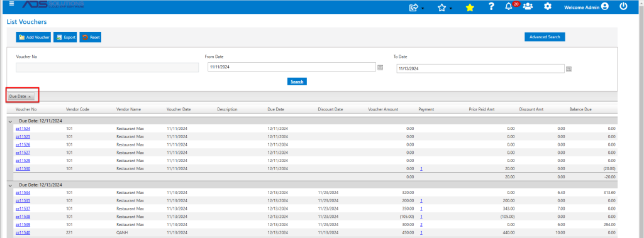Image resolution: width=644 pixels, height=238 pixels.
Task: Open voucher zz11539 link
Action: pos(23,224)
